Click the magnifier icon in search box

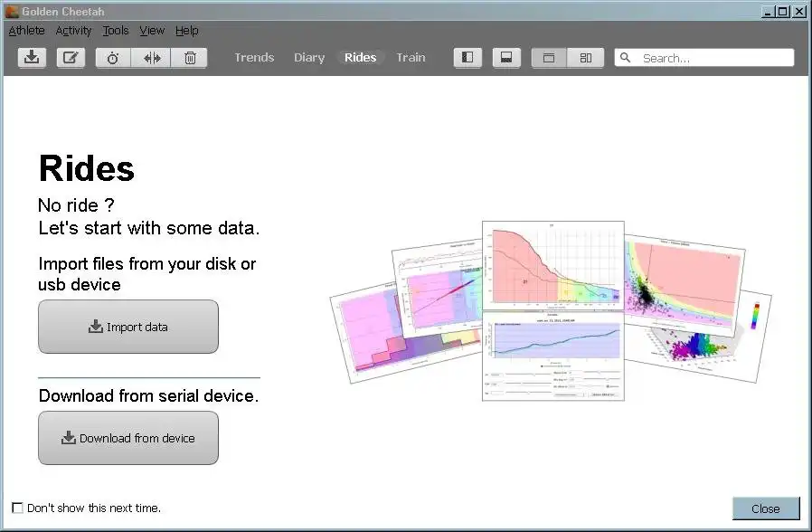626,58
